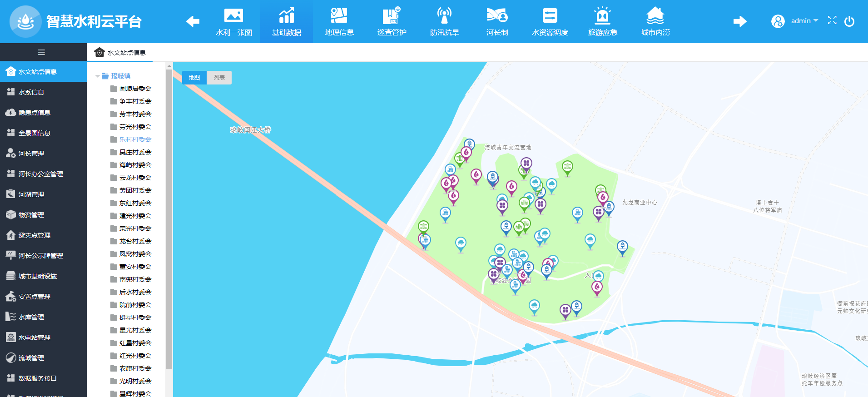The height and width of the screenshot is (397, 868).
Task: Click the tree panel vertical scrollbar
Action: (x=169, y=218)
